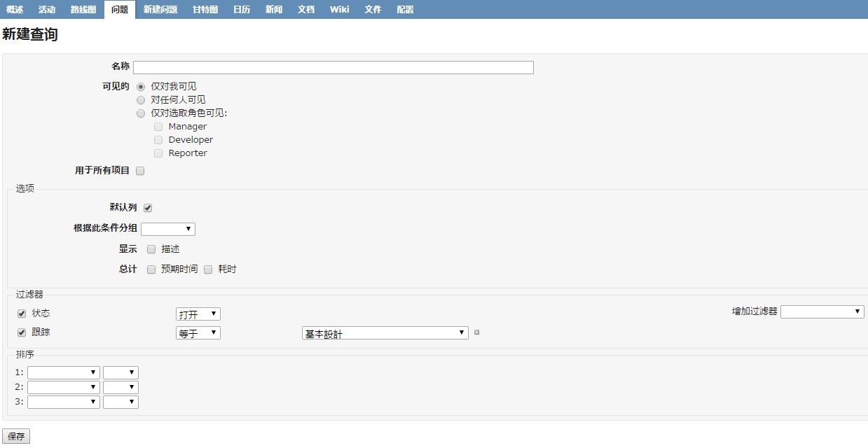Open the 路线图 tab
This screenshot has height=448, width=868.
point(83,10)
